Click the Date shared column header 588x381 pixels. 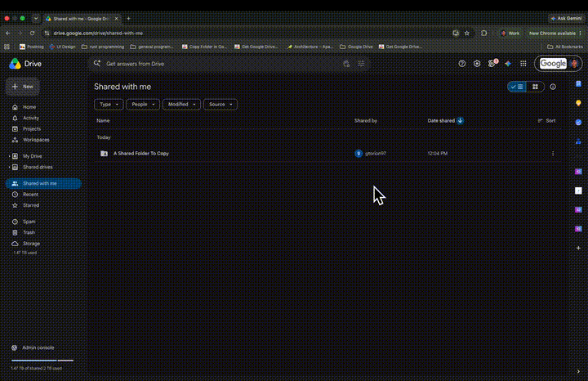click(441, 120)
